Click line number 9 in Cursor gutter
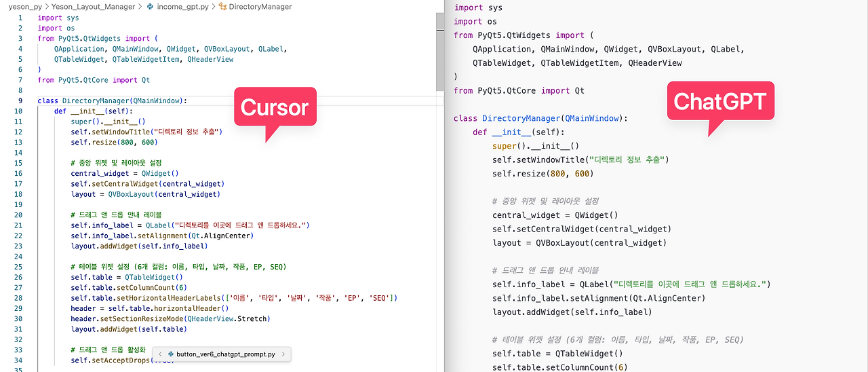This screenshot has width=868, height=372. point(20,101)
